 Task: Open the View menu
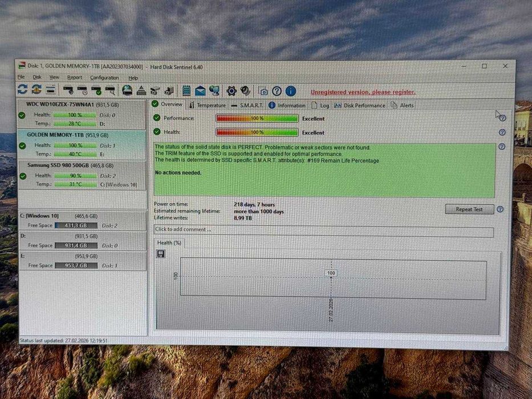pyautogui.click(x=54, y=78)
